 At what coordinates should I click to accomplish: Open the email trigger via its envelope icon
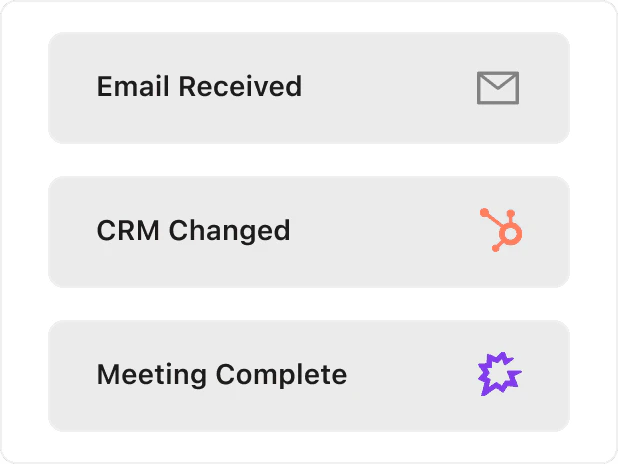tap(498, 88)
